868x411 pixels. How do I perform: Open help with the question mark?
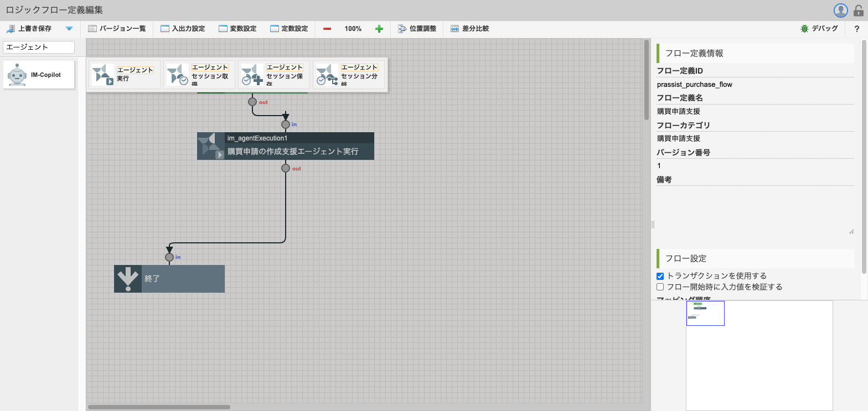[857, 29]
